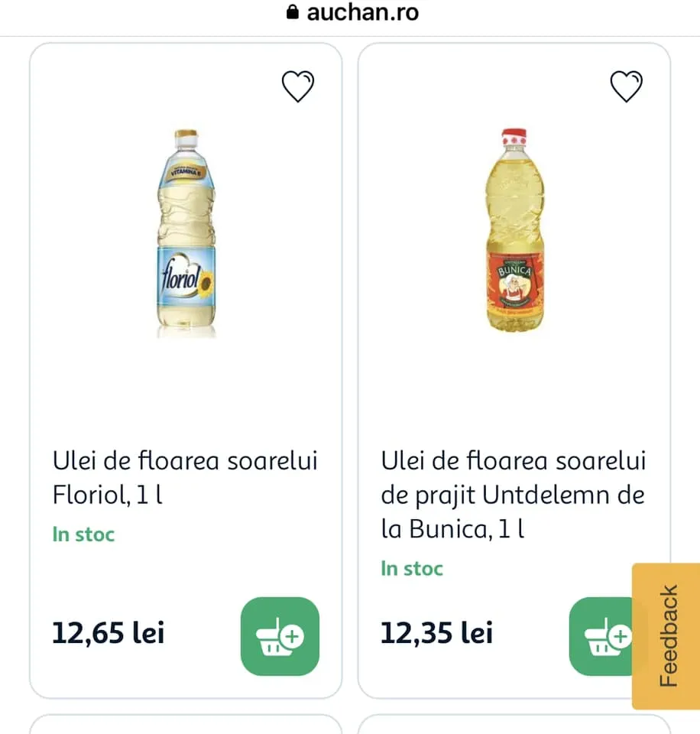Add Floriol oil to favorites with heart icon
The image size is (700, 734).
298,87
